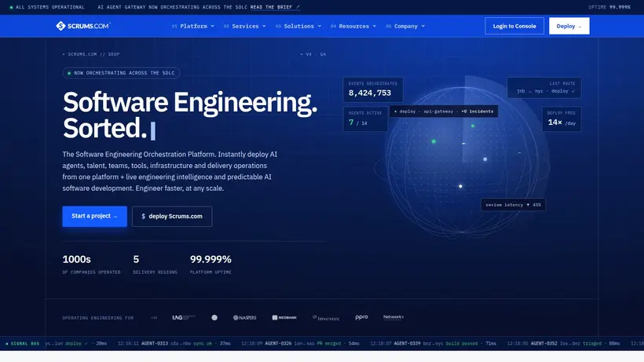Click AGENT-0313 in the signal ticker
The width and height of the screenshot is (644, 362).
[155, 343]
